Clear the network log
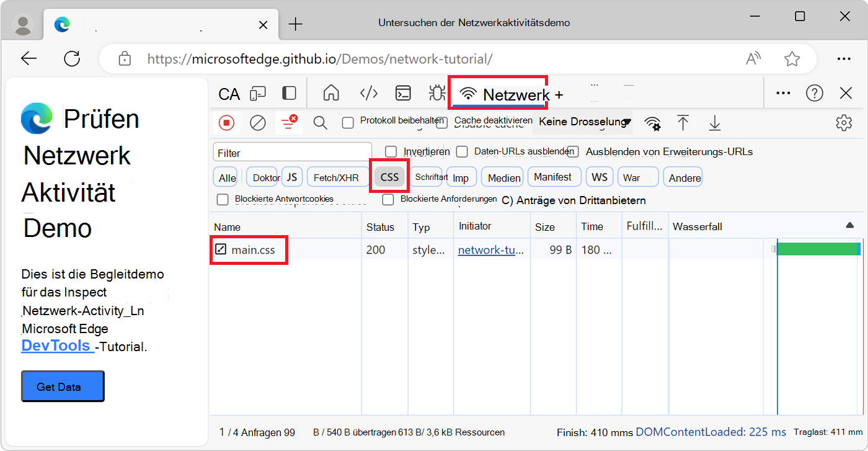868x451 pixels. (x=257, y=123)
